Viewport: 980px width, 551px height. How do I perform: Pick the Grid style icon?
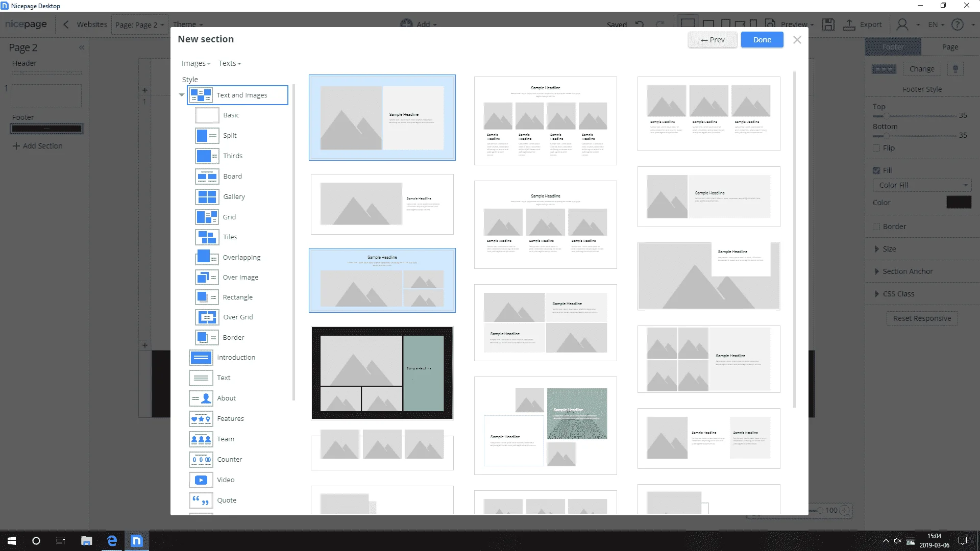point(207,217)
